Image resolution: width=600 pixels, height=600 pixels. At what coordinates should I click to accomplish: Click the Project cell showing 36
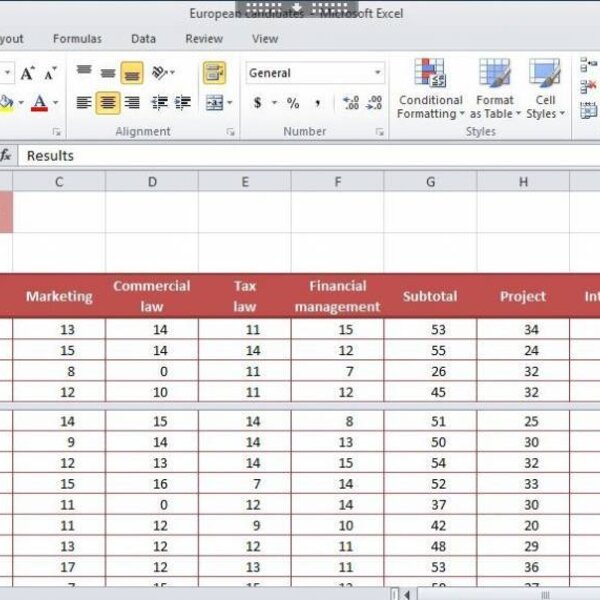523,567
